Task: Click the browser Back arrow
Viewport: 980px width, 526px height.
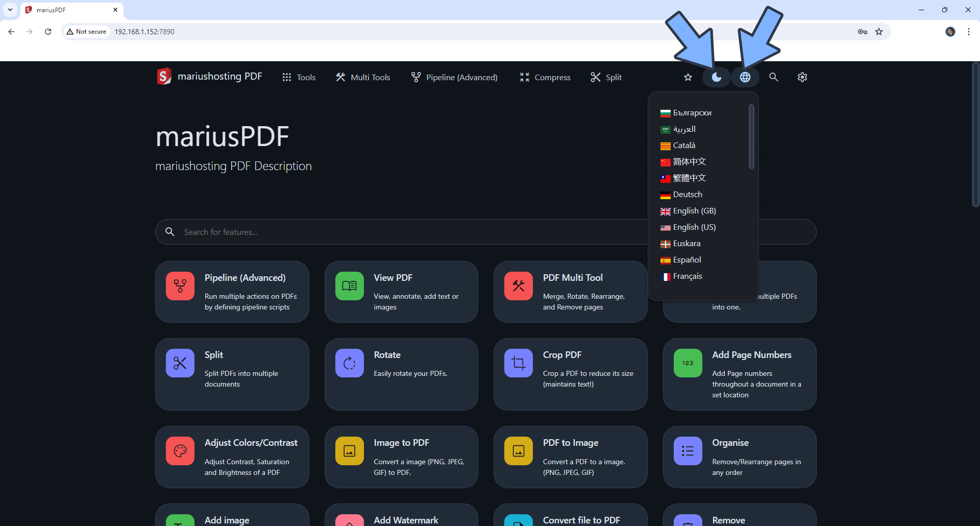Action: click(x=11, y=32)
